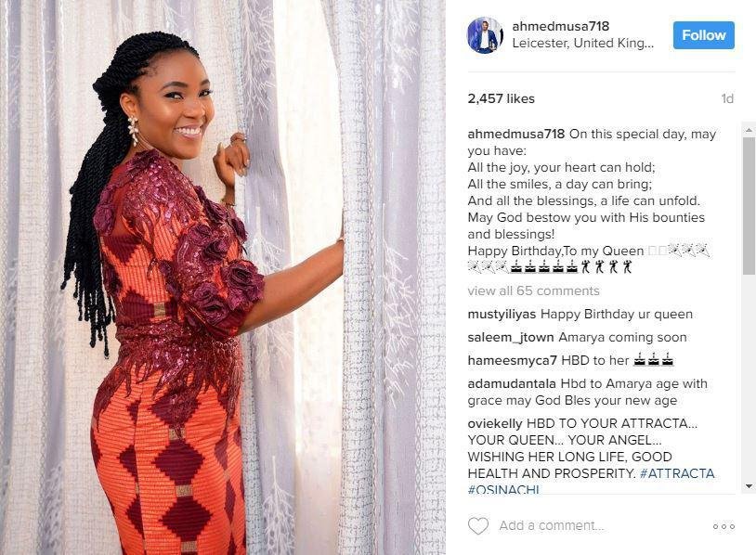Click the comments scrollbar down arrow
This screenshot has height=555, width=756.
coord(749,486)
